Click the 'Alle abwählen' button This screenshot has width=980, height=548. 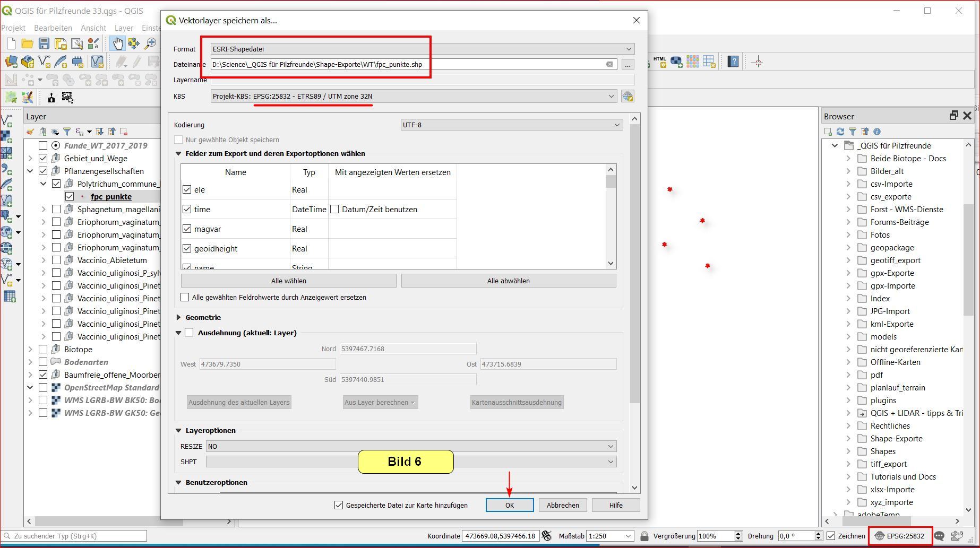[508, 281]
